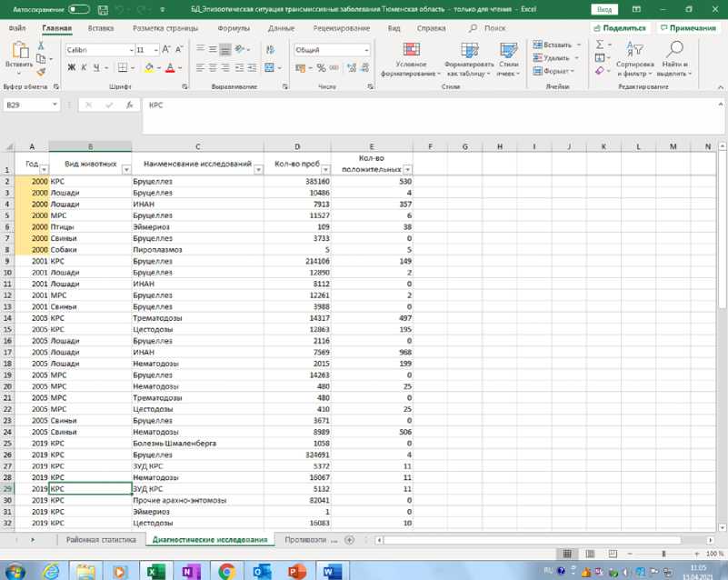Click the percent style icon
This screenshot has height=580, width=728.
[322, 68]
